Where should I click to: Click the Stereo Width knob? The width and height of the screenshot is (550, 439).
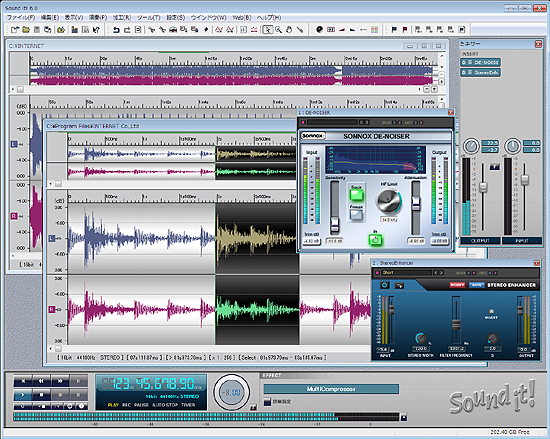421,338
